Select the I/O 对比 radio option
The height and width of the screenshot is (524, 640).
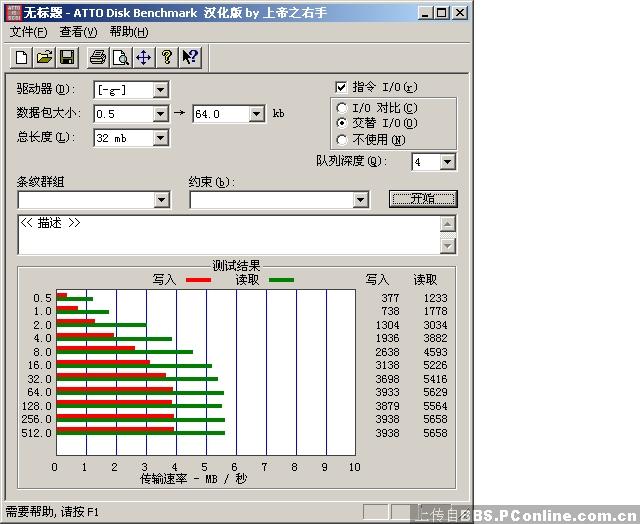tap(342, 108)
